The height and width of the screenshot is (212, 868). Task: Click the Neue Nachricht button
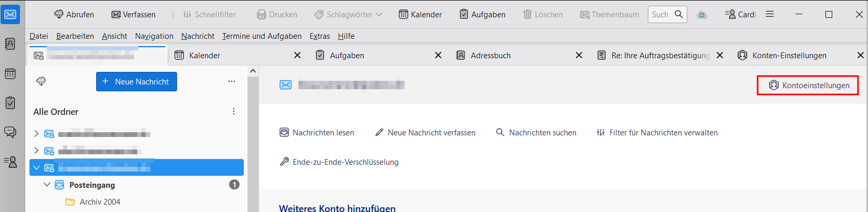137,82
